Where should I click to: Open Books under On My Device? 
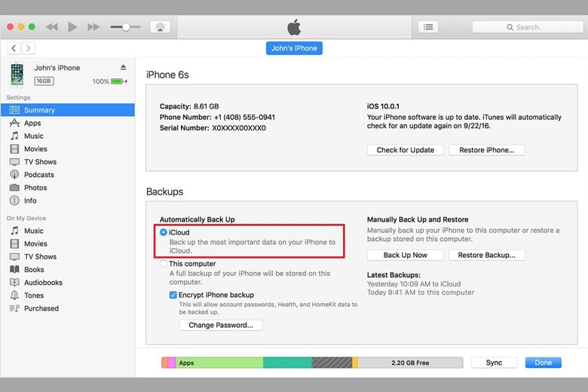click(x=68, y=270)
